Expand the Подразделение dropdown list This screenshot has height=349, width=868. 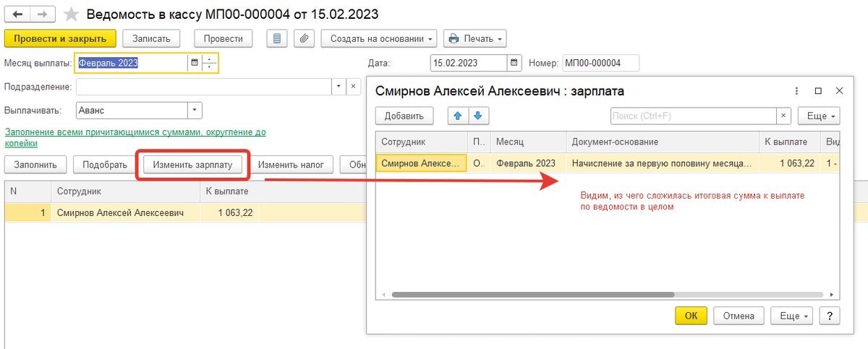pos(339,87)
